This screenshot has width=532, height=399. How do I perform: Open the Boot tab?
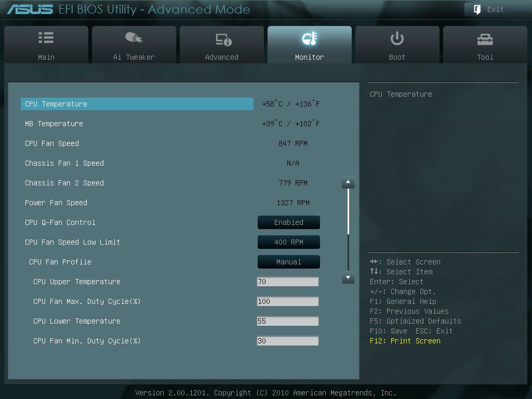397,45
